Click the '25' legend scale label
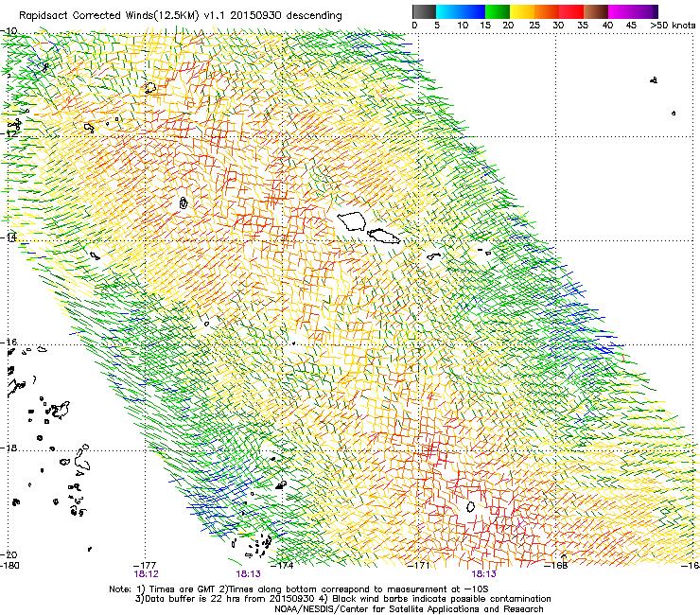 coord(534,26)
